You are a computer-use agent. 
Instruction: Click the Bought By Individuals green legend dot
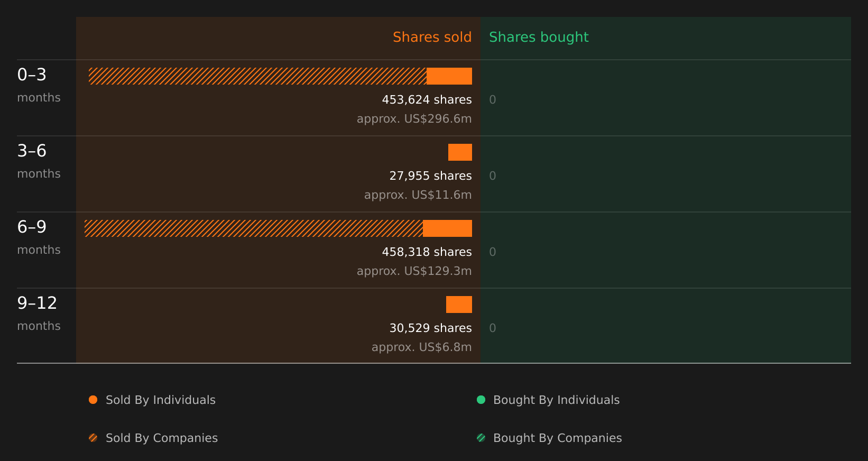(481, 400)
